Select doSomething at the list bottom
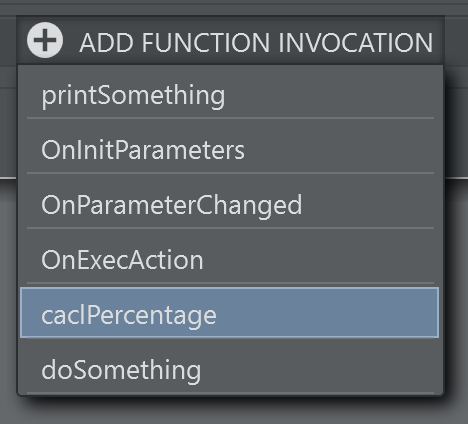468x424 pixels. click(230, 369)
